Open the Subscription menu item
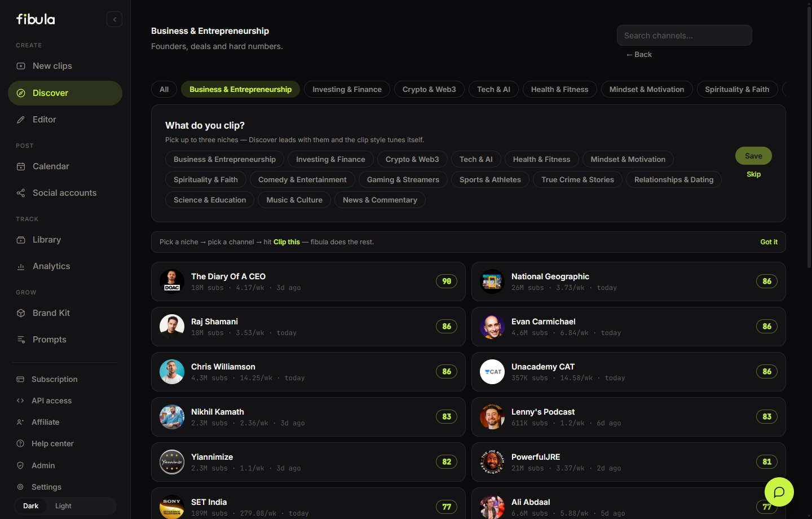This screenshot has height=519, width=812. pos(65,379)
